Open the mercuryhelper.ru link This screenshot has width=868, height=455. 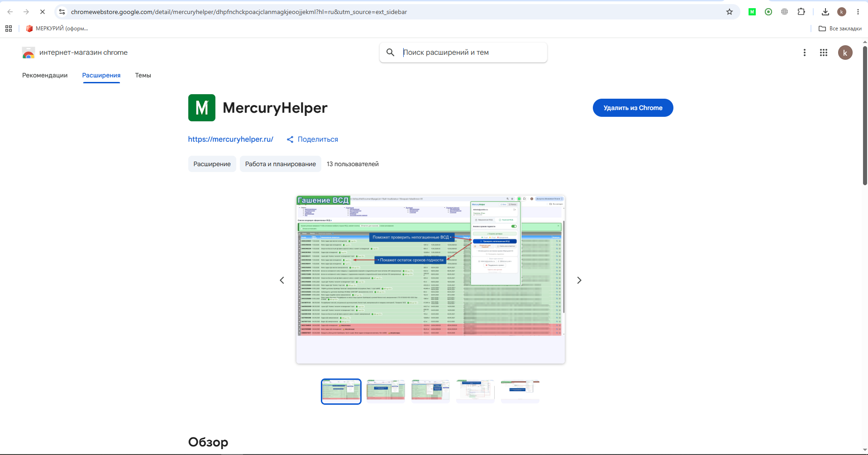pos(231,139)
